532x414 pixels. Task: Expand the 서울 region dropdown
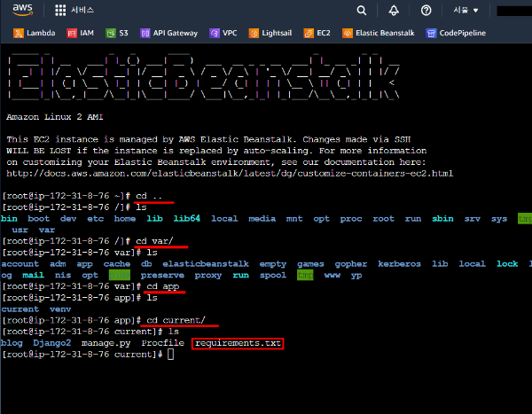click(465, 10)
